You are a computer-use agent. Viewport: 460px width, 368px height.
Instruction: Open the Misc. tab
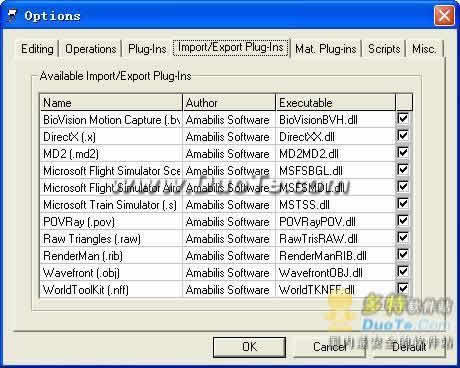(x=424, y=49)
